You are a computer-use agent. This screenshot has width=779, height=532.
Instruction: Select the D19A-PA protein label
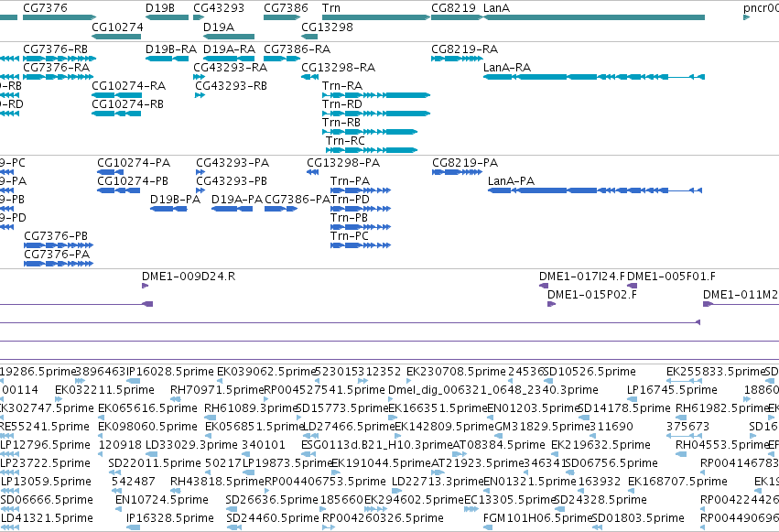(x=237, y=200)
